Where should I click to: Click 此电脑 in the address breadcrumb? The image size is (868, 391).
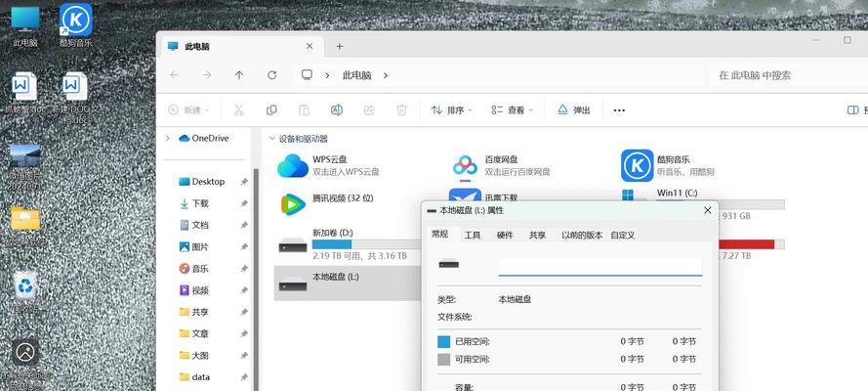[356, 74]
